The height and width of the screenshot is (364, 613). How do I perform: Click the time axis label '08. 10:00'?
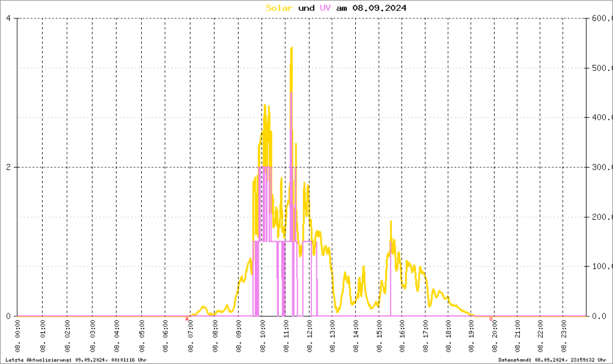tap(262, 336)
